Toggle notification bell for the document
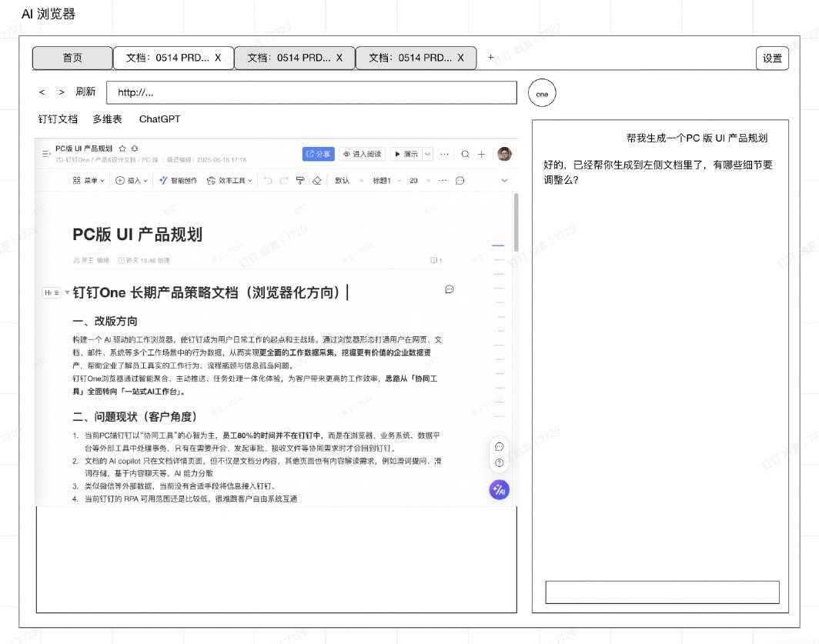The width and height of the screenshot is (819, 644). tap(135, 148)
